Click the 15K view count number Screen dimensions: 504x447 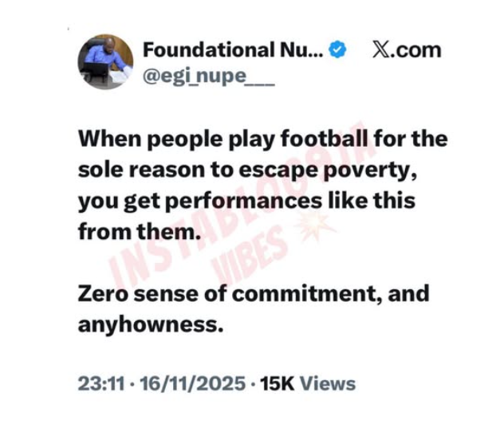coord(274,383)
